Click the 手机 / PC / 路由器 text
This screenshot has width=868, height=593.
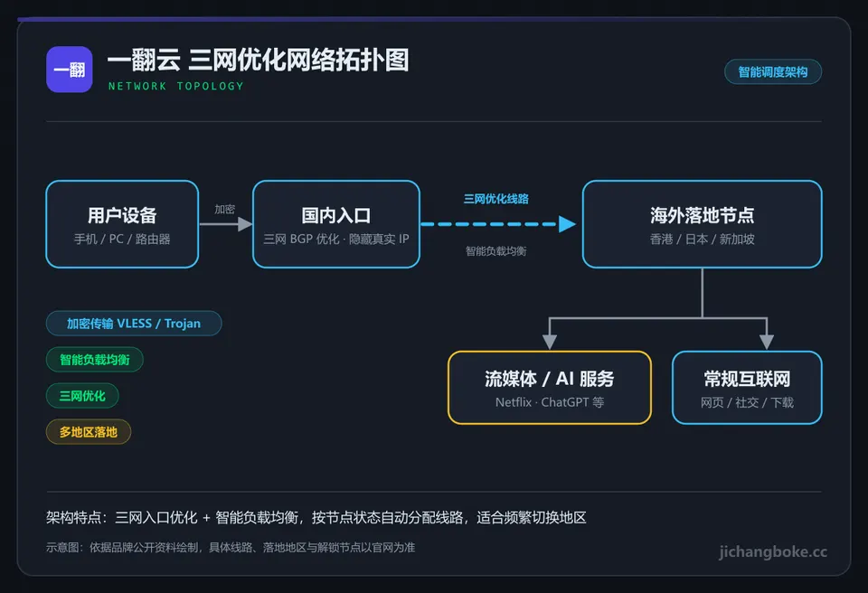(122, 240)
